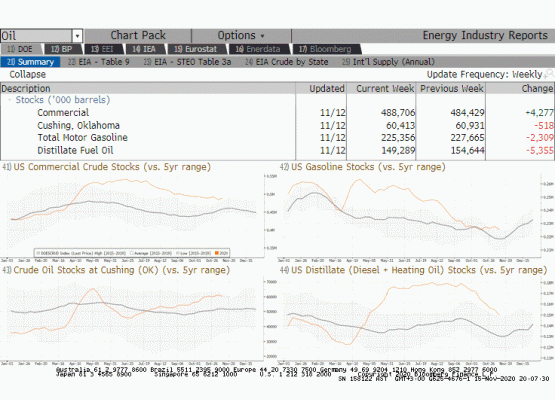Open the Crude Oil Stocks at Cushing chart

(x=116, y=270)
